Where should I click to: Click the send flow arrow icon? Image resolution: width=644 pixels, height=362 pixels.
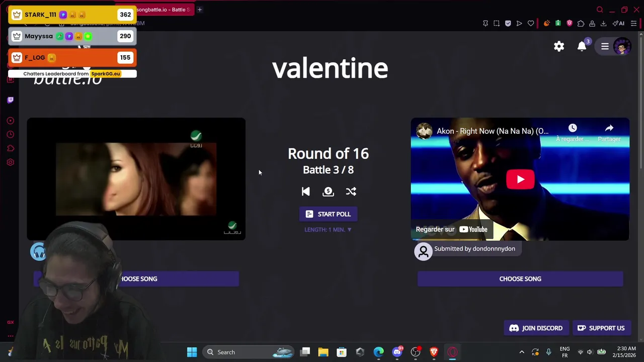[519, 23]
